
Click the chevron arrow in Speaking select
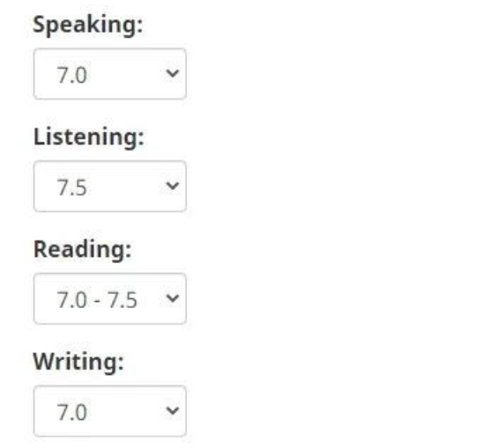click(173, 74)
